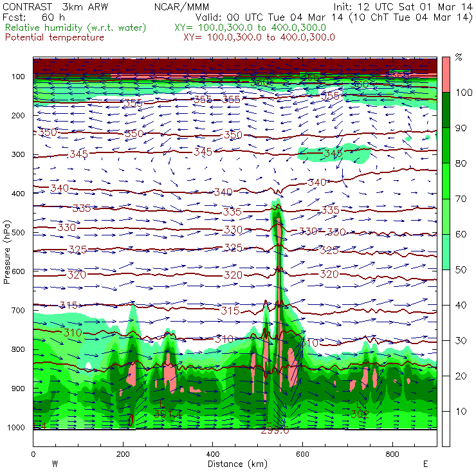Click the title 'CONTRAST 3km ARW'
Image resolution: width=476 pixels, height=476 pixels.
click(55, 7)
